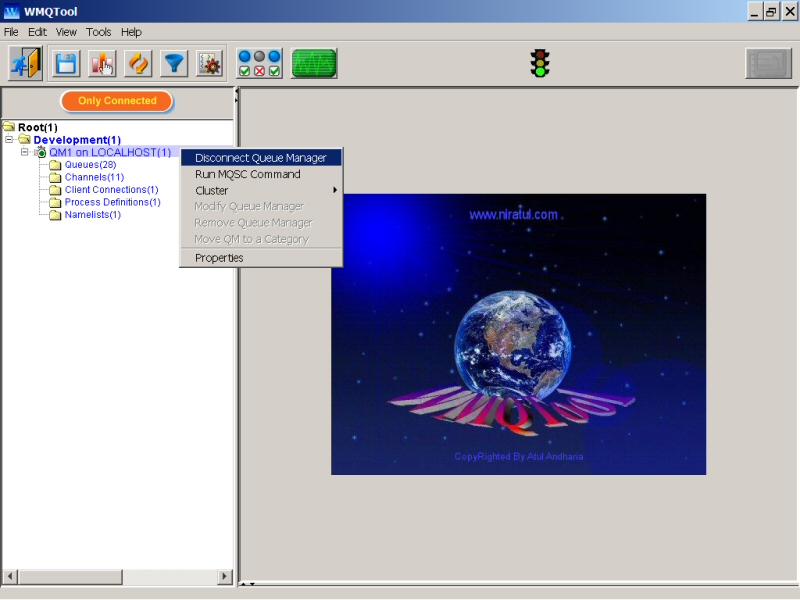Click the tree panel left scroll arrow
The width and height of the screenshot is (800, 600).
click(x=10, y=577)
